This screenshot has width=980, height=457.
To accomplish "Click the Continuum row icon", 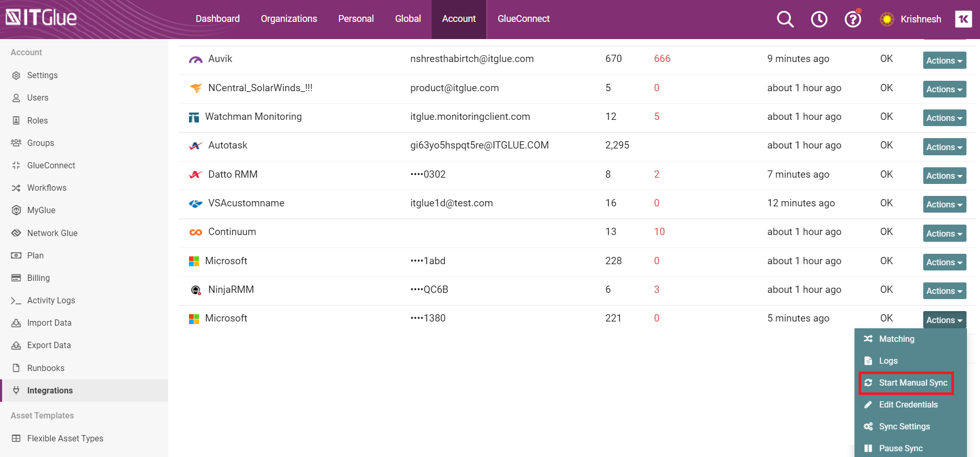I will pyautogui.click(x=196, y=232).
